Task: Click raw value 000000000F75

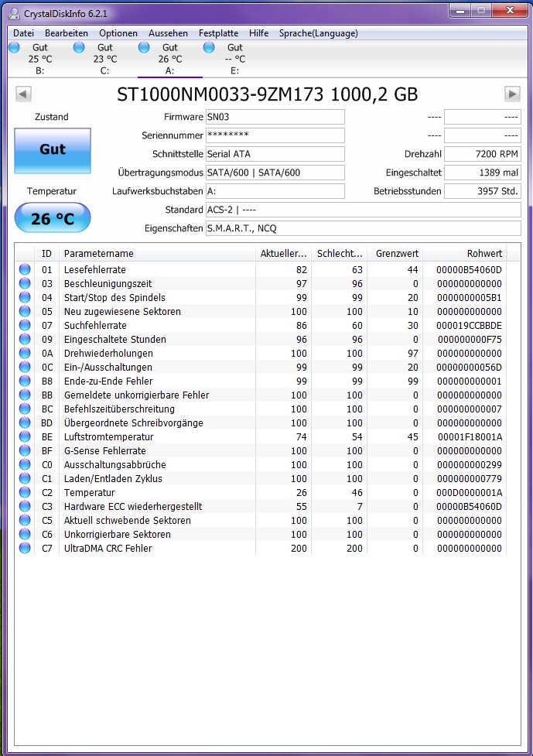Action: 470,340
